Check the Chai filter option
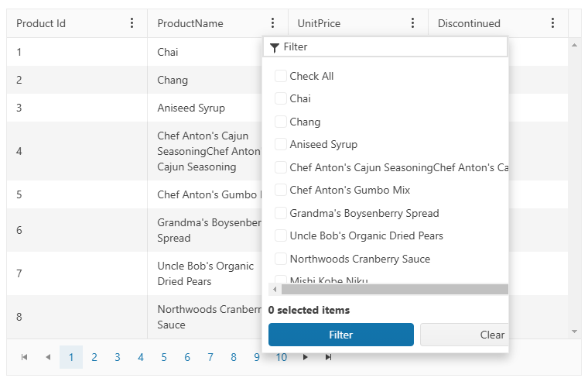Viewport: 588px width, 378px height. pyautogui.click(x=281, y=98)
